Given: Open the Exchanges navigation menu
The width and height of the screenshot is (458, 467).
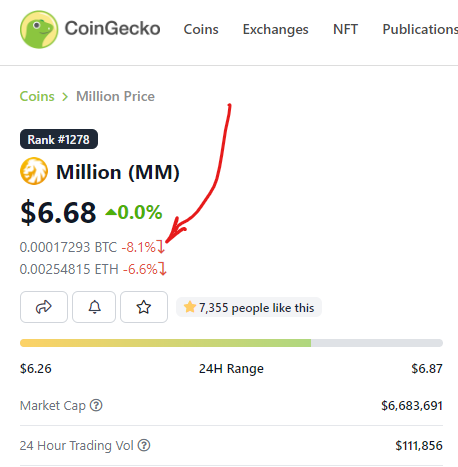Looking at the screenshot, I should 275,29.
